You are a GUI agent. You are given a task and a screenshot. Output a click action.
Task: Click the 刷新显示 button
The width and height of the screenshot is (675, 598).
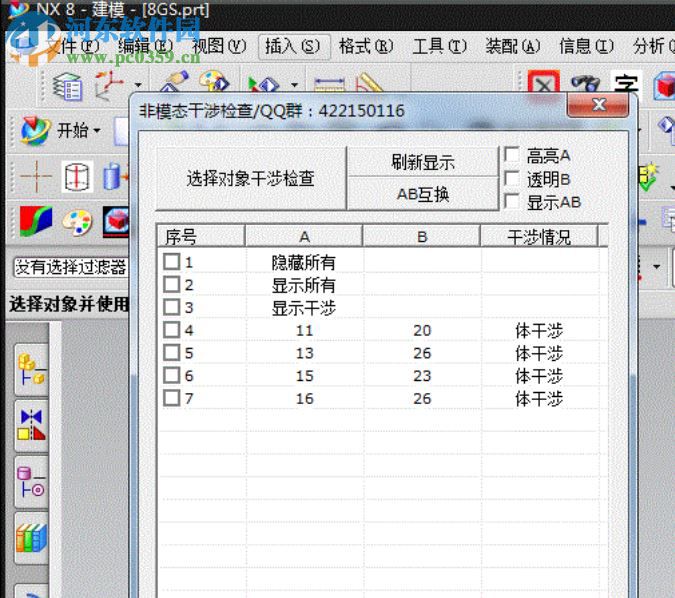point(423,162)
